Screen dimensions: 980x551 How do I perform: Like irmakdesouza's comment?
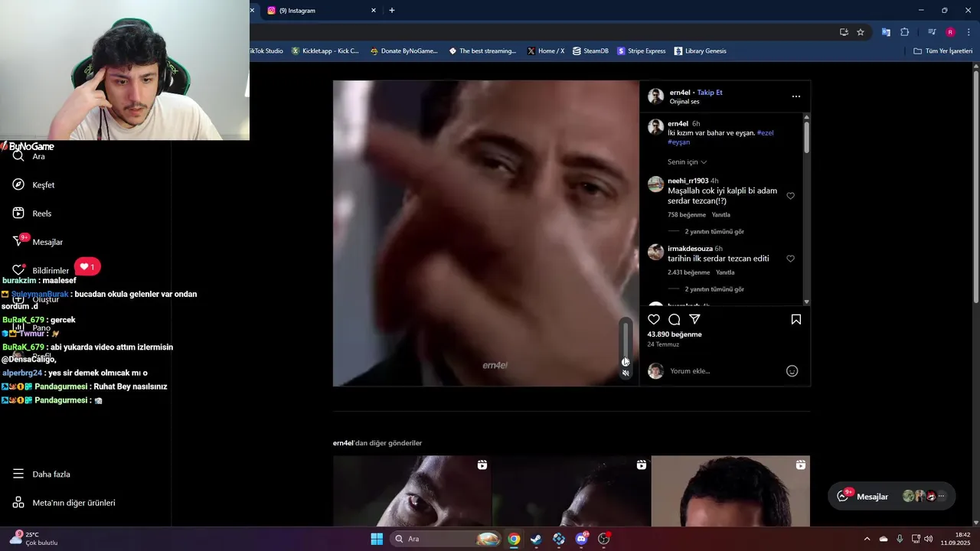pyautogui.click(x=791, y=259)
